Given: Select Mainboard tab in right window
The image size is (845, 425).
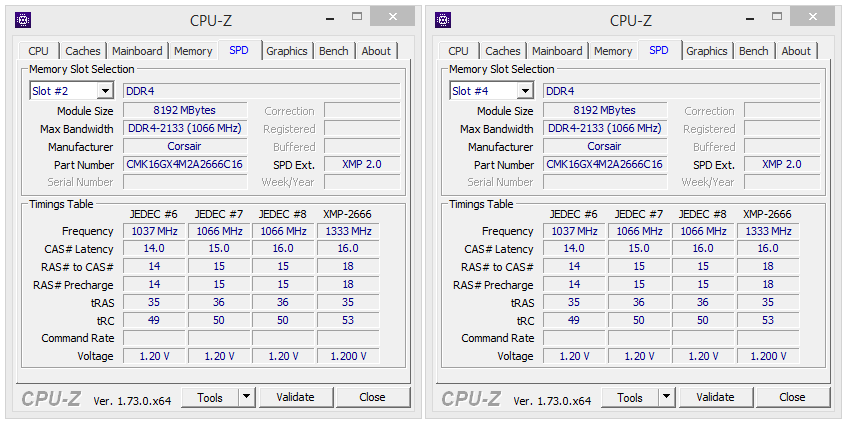Looking at the screenshot, I should click(557, 51).
